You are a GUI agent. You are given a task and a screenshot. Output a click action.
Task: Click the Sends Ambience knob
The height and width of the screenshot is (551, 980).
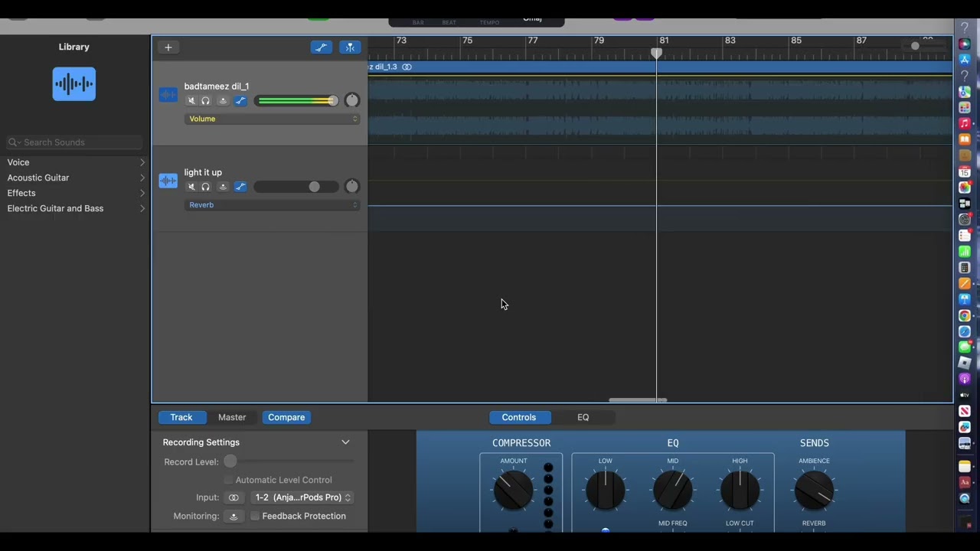814,490
